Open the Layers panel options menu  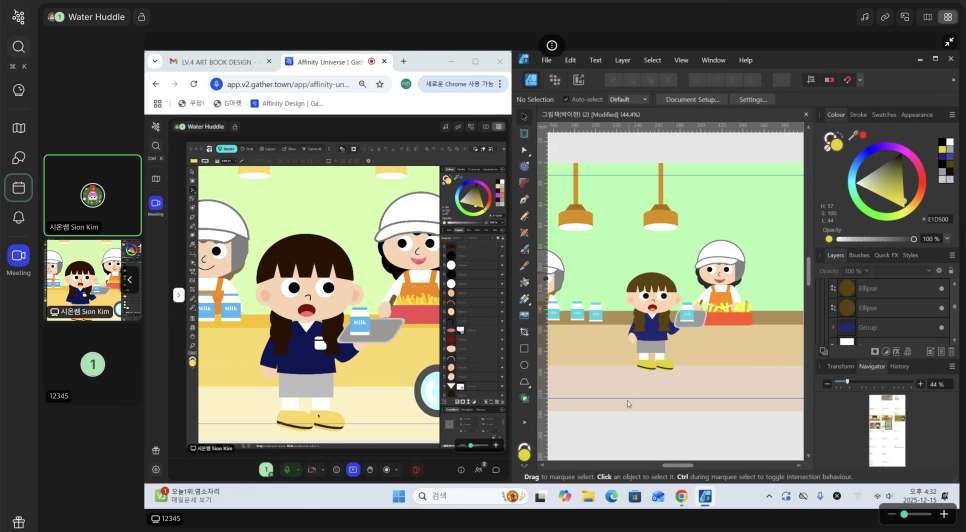pos(952,255)
